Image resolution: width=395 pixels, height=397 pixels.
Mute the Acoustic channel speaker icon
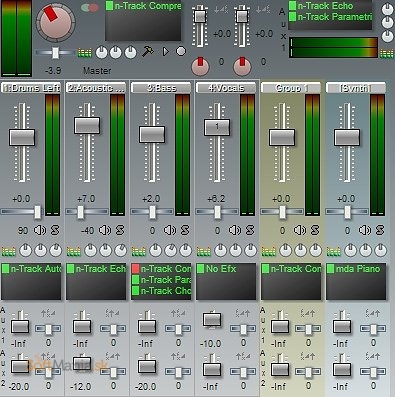(105, 230)
